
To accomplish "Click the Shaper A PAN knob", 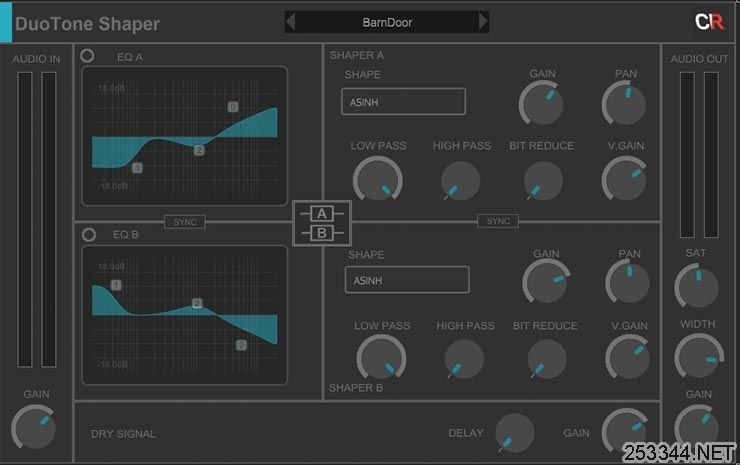I will pos(624,103).
